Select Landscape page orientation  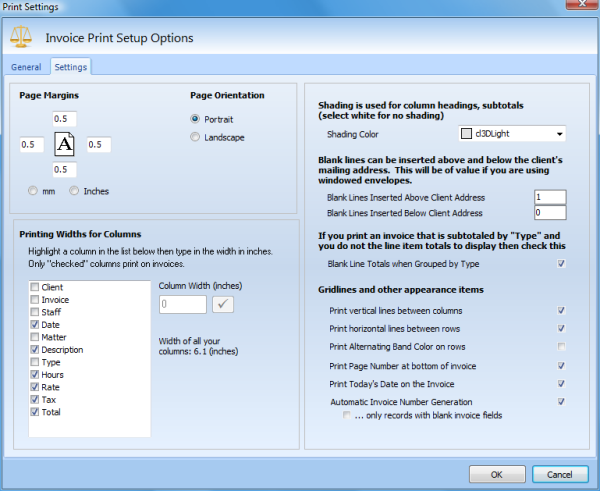point(195,137)
